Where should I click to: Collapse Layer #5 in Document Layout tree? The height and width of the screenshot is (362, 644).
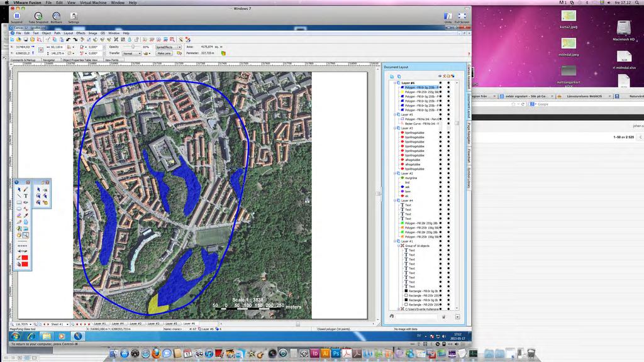click(x=395, y=114)
